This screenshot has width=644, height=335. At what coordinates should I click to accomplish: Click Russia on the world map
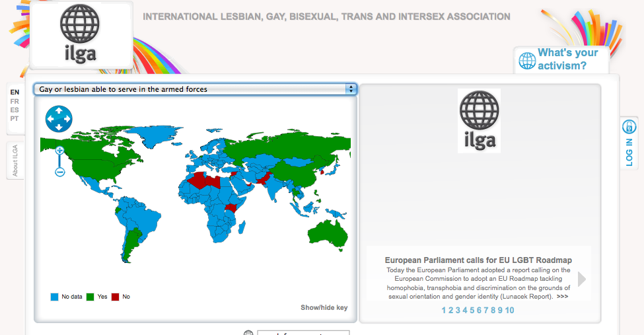point(287,146)
